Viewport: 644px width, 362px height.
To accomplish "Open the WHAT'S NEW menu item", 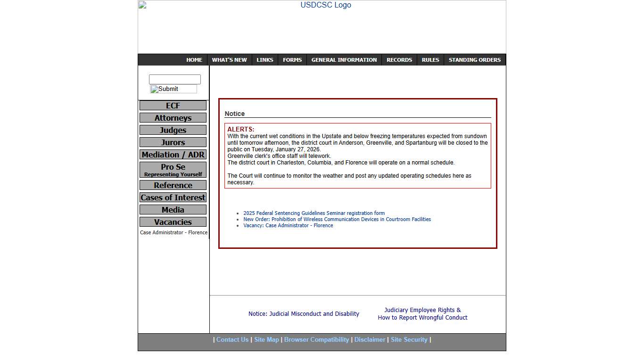I will click(230, 59).
